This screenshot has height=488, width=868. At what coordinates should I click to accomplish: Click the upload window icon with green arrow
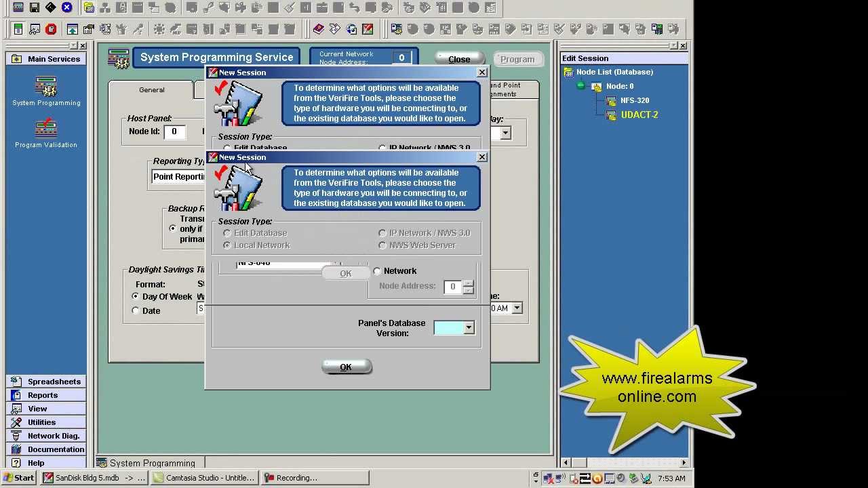pos(73,29)
